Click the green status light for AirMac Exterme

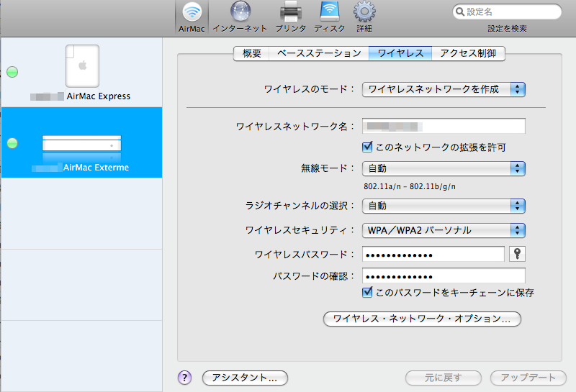coord(12,143)
